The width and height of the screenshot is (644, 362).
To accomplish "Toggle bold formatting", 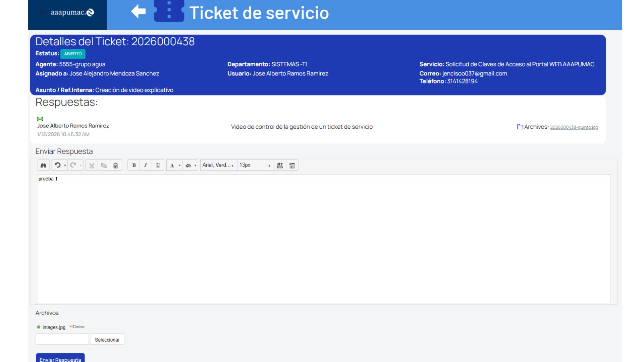I will [x=134, y=165].
